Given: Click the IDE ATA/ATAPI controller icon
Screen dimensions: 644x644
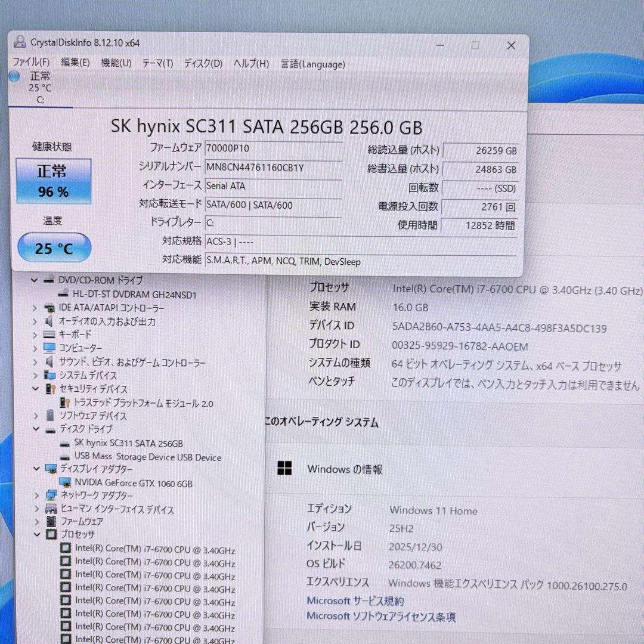Looking at the screenshot, I should tap(49, 308).
